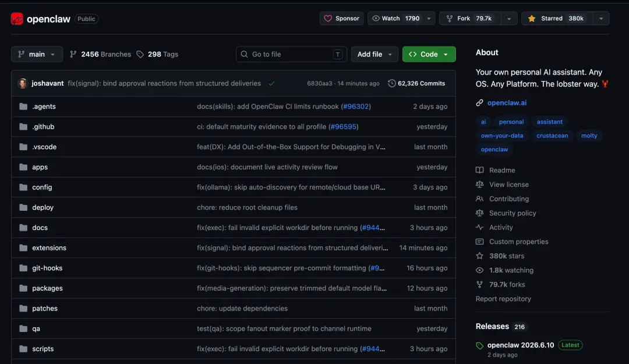Open the green Code dropdown
Image resolution: width=629 pixels, height=364 pixels.
[429, 54]
